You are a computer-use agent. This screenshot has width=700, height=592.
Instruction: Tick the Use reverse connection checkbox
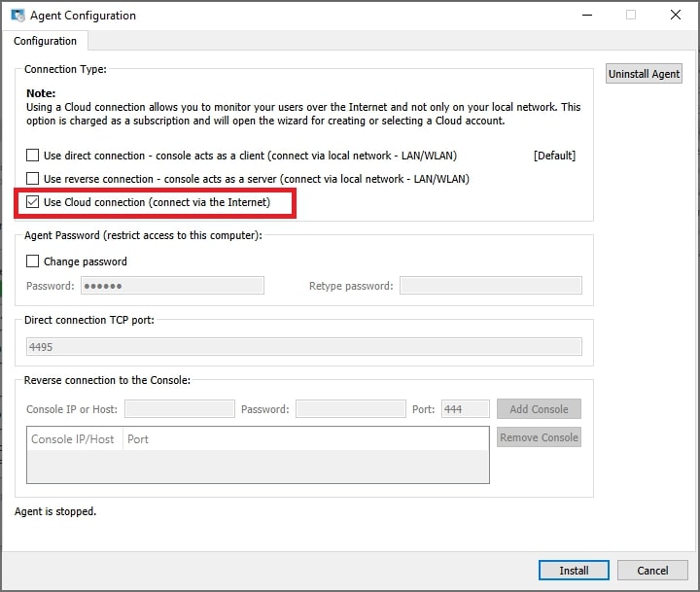click(33, 179)
